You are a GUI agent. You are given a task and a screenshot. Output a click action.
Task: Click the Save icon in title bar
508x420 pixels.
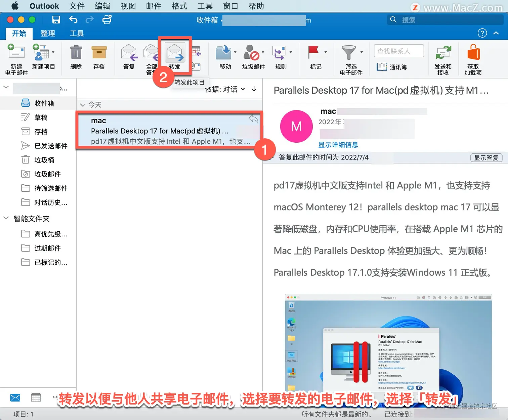[56, 20]
